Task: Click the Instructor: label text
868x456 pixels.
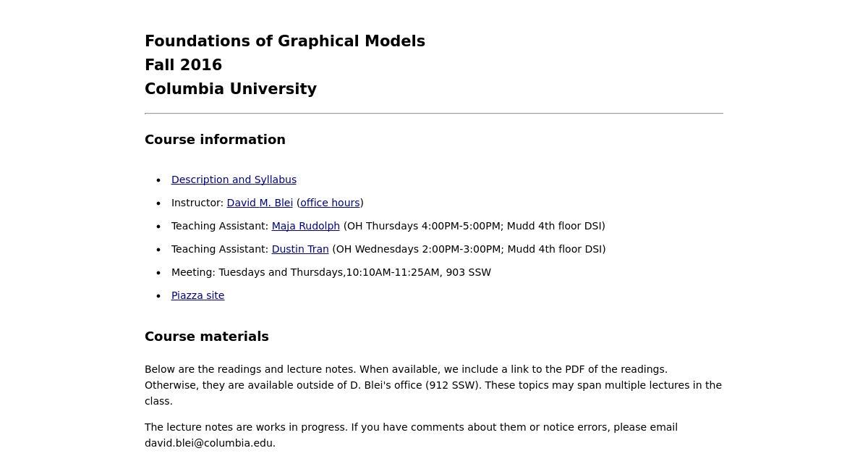Action: pos(197,203)
